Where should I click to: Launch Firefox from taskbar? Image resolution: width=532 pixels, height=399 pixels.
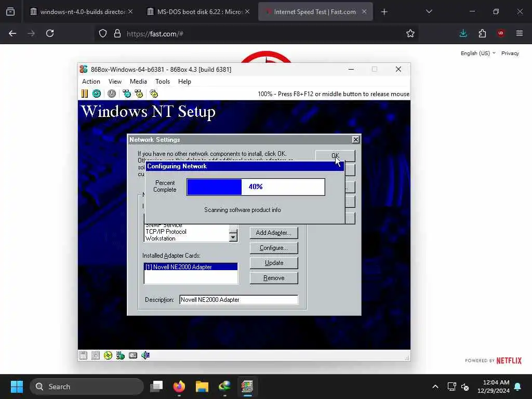pyautogui.click(x=179, y=387)
